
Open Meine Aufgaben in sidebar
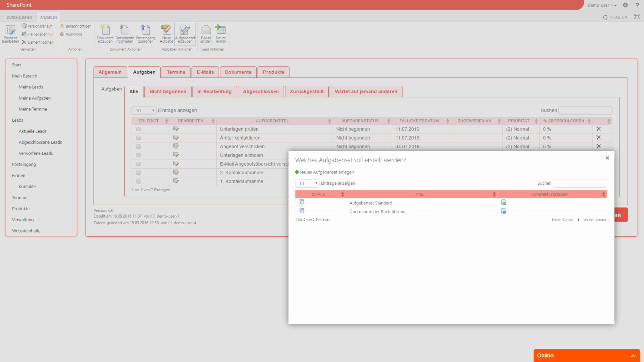tap(35, 98)
